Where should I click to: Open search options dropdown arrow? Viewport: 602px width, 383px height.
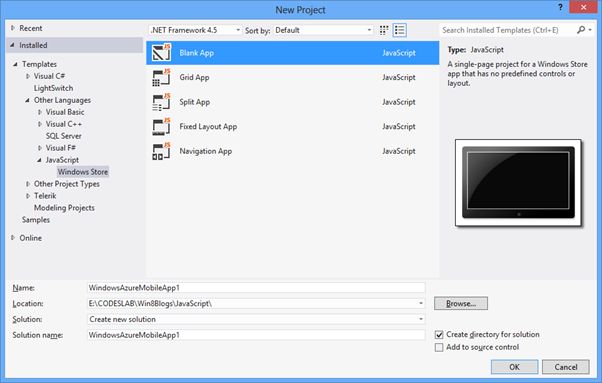(590, 30)
